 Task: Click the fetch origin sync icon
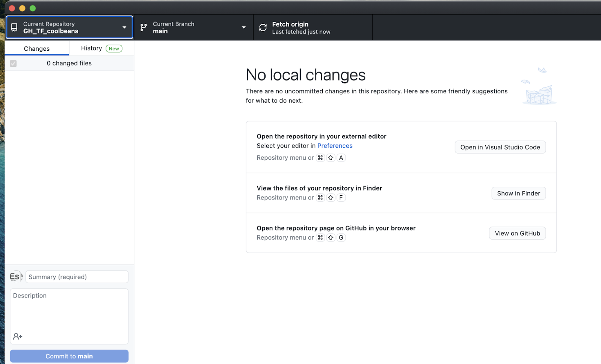tap(263, 27)
